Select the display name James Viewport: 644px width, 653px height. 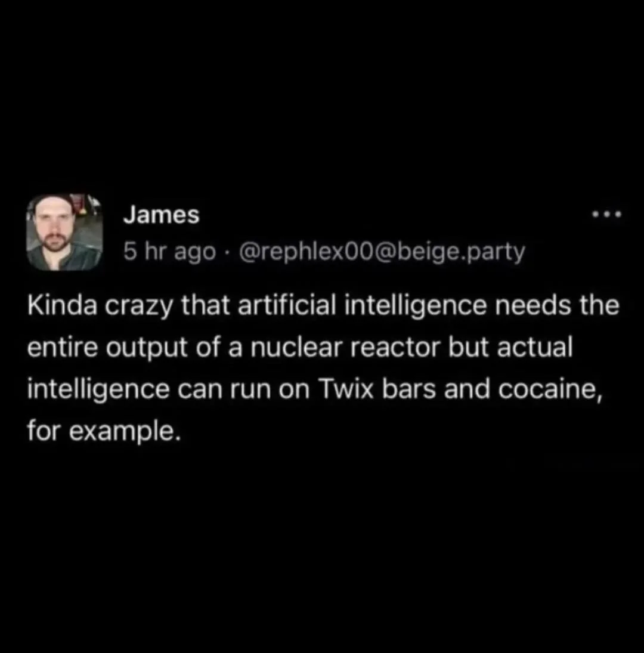coord(162,215)
